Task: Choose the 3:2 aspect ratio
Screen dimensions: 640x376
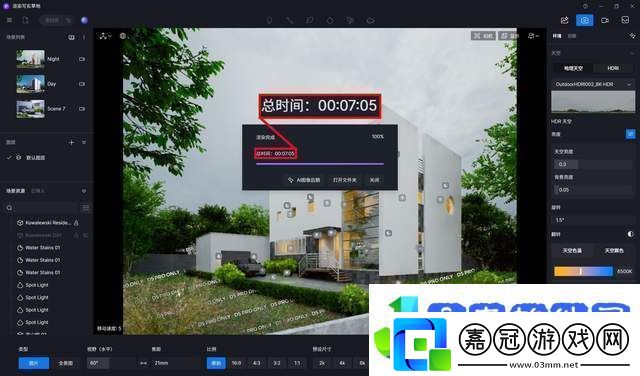Action: (277, 363)
